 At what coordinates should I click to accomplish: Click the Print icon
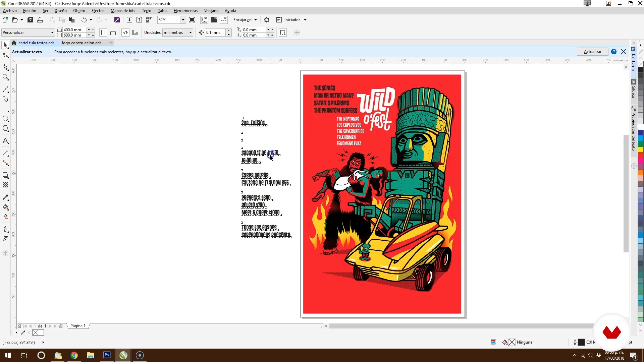[40, 20]
